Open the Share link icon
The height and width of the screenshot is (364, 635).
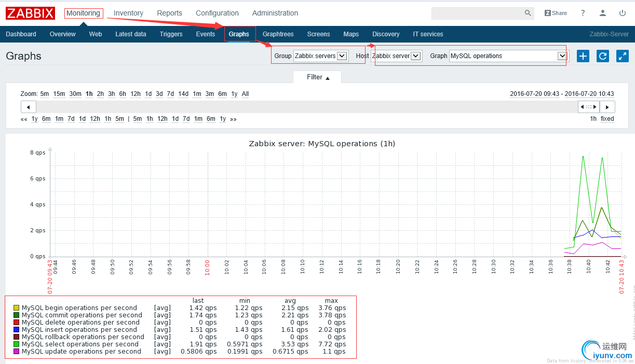tap(556, 13)
